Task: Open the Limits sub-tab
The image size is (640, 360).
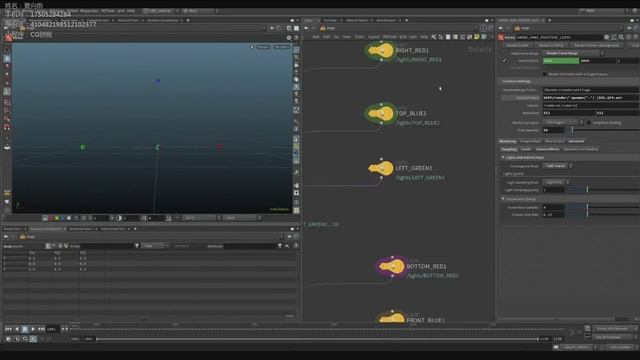Action: [526, 149]
